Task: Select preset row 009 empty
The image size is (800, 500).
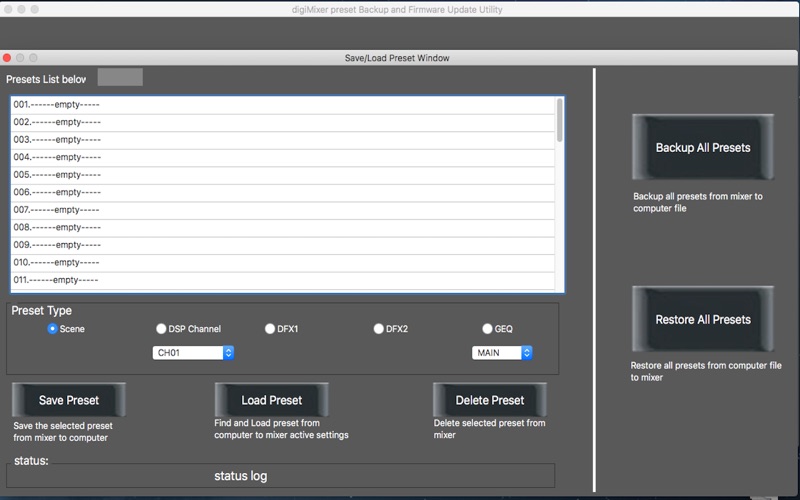Action: tap(283, 245)
